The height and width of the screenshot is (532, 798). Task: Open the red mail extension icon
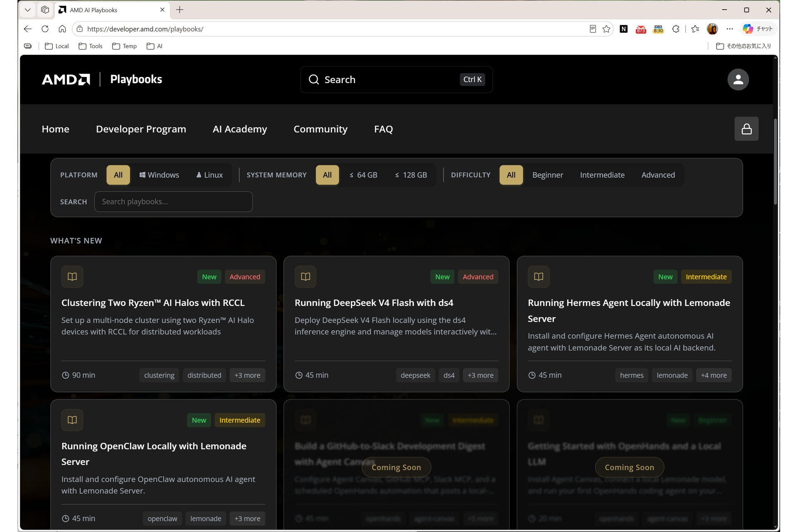pos(641,29)
